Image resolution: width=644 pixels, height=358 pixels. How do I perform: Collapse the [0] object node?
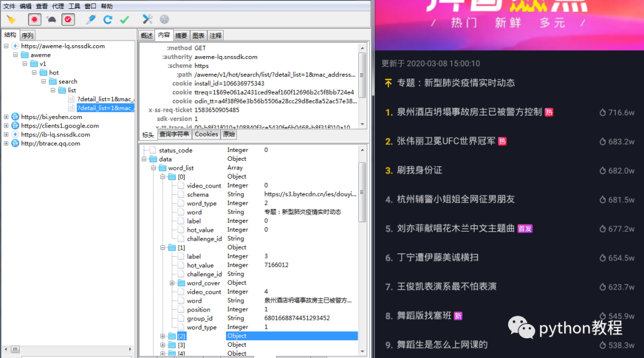(163, 177)
